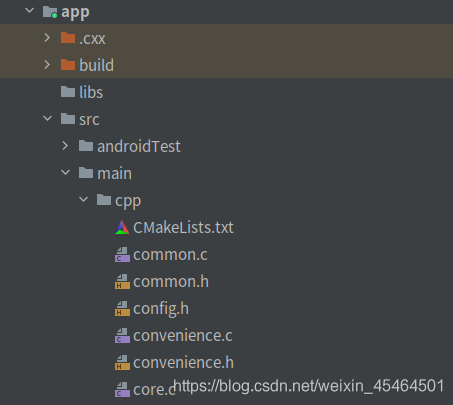
Task: Expand the build folder
Action: click(x=47, y=65)
